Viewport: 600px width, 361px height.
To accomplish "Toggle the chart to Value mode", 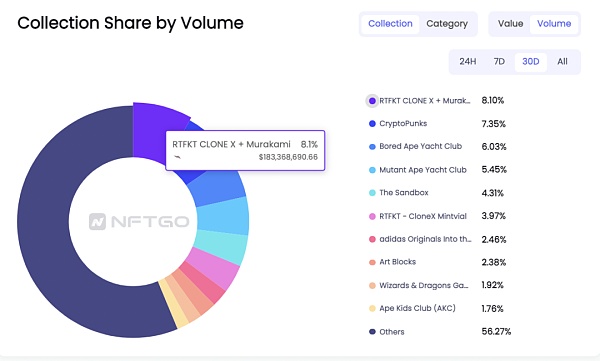I will point(510,24).
